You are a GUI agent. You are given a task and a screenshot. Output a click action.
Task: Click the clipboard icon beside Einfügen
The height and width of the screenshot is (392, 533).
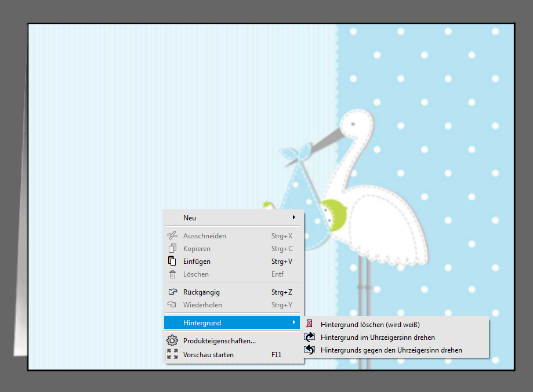point(172,261)
